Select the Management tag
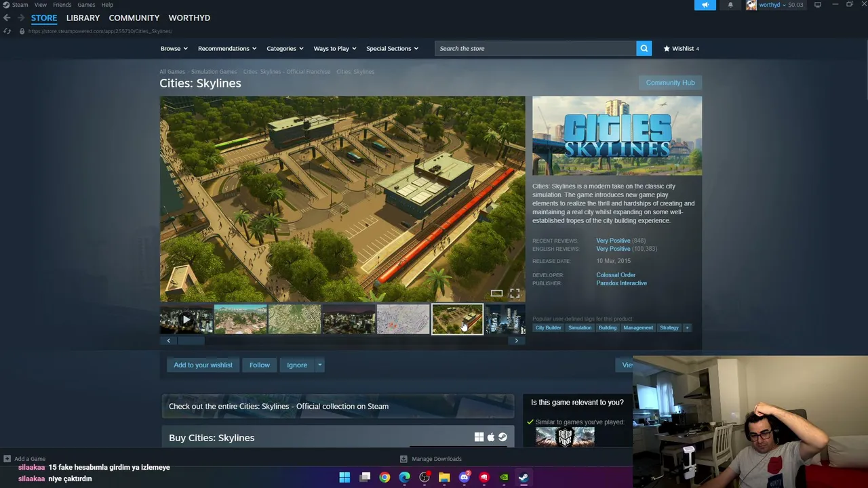The width and height of the screenshot is (868, 488). click(x=638, y=328)
